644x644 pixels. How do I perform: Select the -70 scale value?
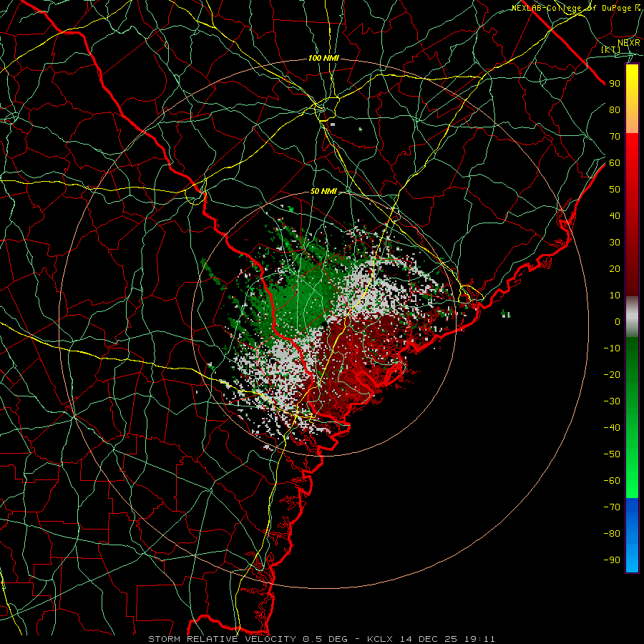point(612,507)
